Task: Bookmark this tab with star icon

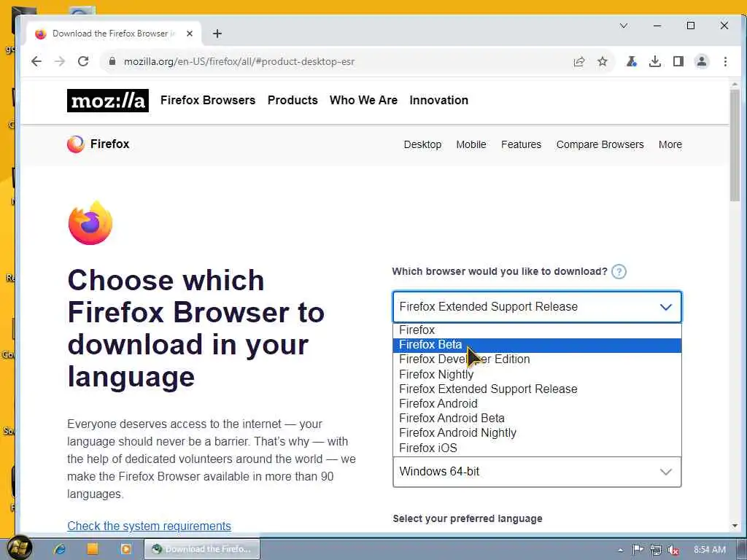Action: coord(603,61)
